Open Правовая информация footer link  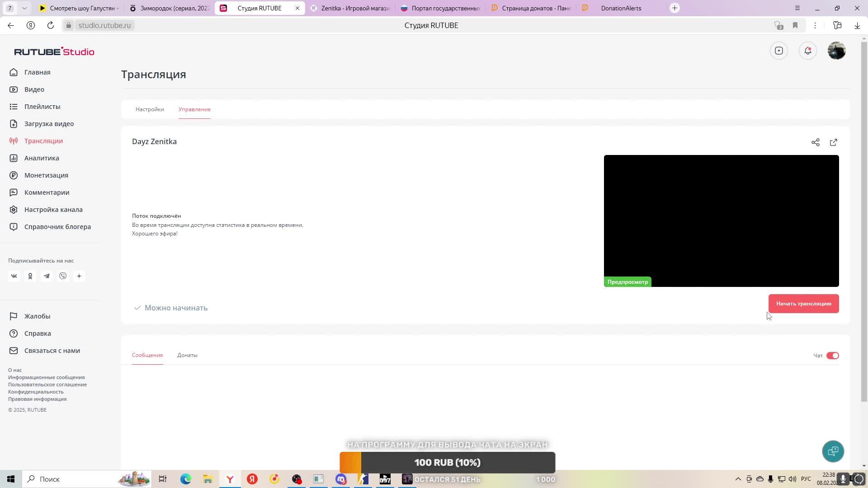click(x=37, y=399)
